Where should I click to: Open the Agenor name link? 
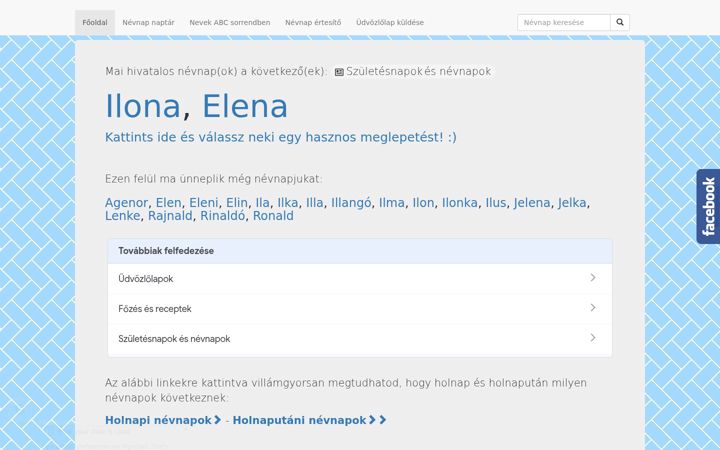[x=126, y=203]
